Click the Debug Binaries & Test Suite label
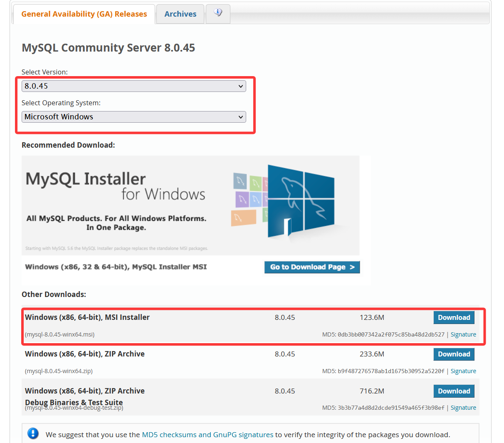The height and width of the screenshot is (443, 504). click(74, 402)
